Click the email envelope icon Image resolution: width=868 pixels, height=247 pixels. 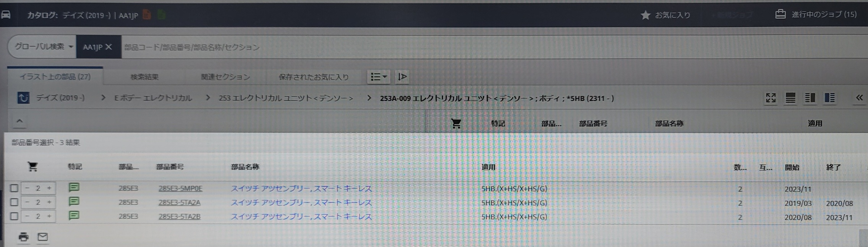point(43,237)
